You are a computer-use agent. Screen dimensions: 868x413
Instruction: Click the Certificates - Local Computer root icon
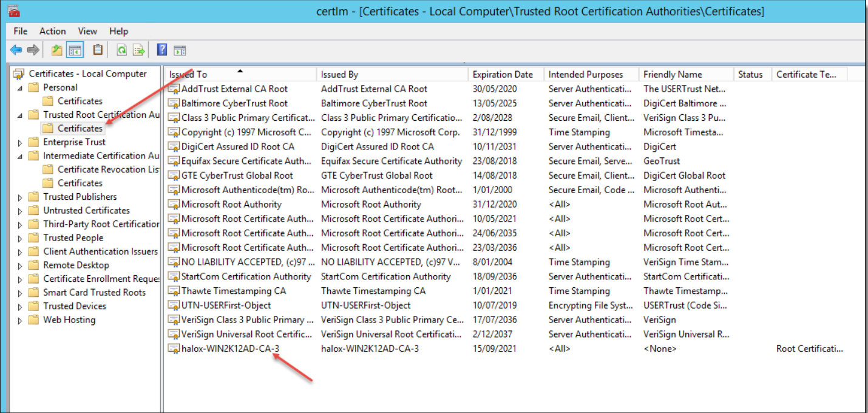[x=19, y=74]
